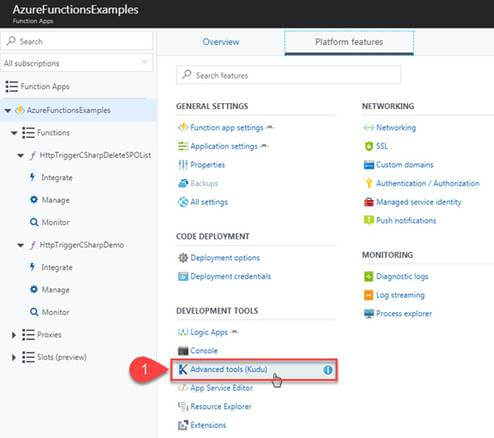Switch to the Overview tab
Viewport: 494px width, 438px height.
click(221, 42)
